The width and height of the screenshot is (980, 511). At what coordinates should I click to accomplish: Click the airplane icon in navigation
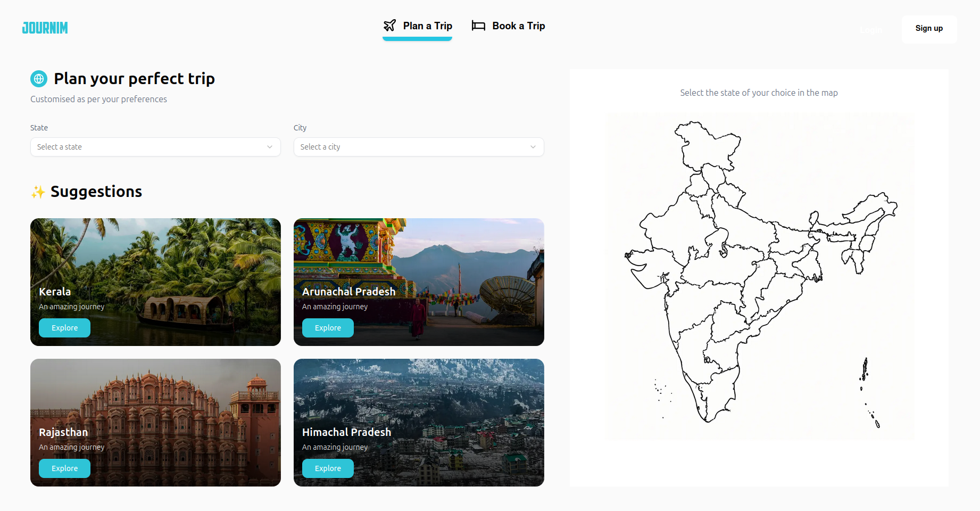[390, 26]
